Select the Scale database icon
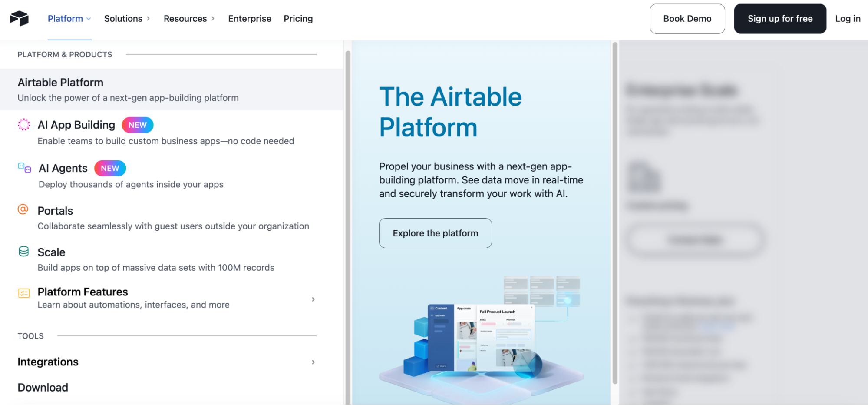The image size is (868, 405). coord(23,252)
